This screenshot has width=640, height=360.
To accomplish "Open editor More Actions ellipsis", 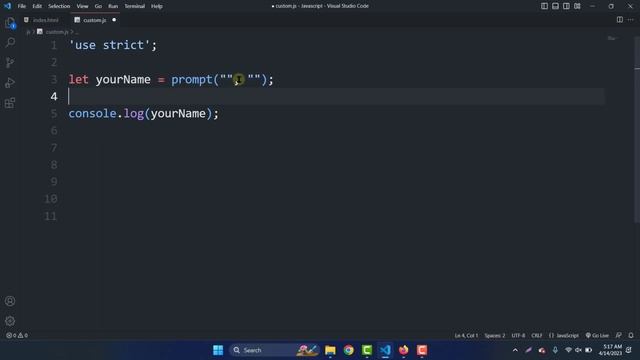I will click(x=631, y=20).
